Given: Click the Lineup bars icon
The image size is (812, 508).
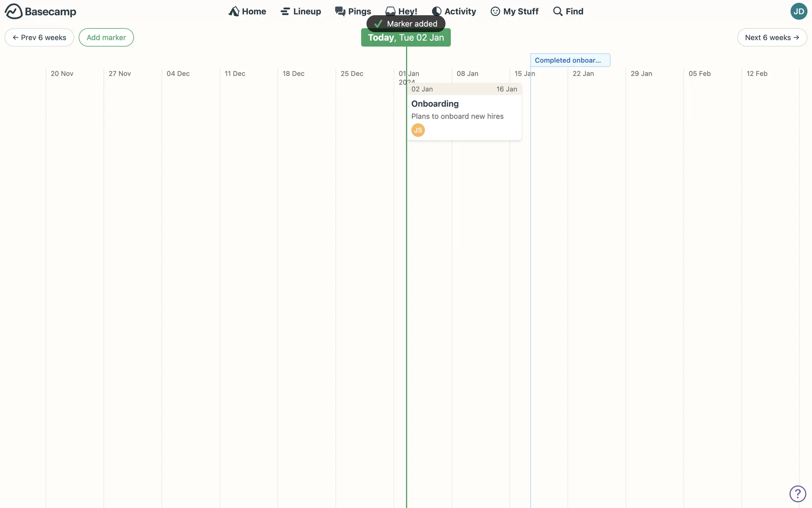Looking at the screenshot, I should 285,11.
